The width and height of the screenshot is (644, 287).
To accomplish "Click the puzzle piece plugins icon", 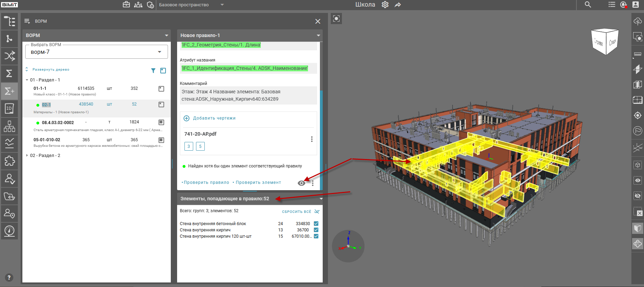I will click(9, 161).
